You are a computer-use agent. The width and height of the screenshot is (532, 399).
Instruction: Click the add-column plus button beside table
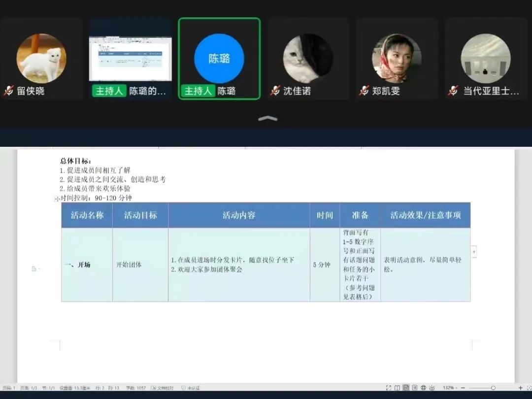click(x=474, y=252)
